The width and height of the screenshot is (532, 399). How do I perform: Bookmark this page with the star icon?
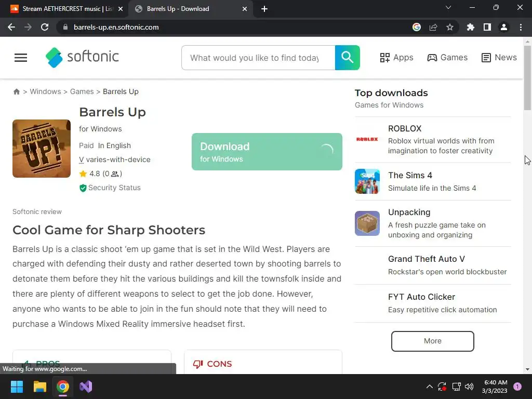click(450, 27)
